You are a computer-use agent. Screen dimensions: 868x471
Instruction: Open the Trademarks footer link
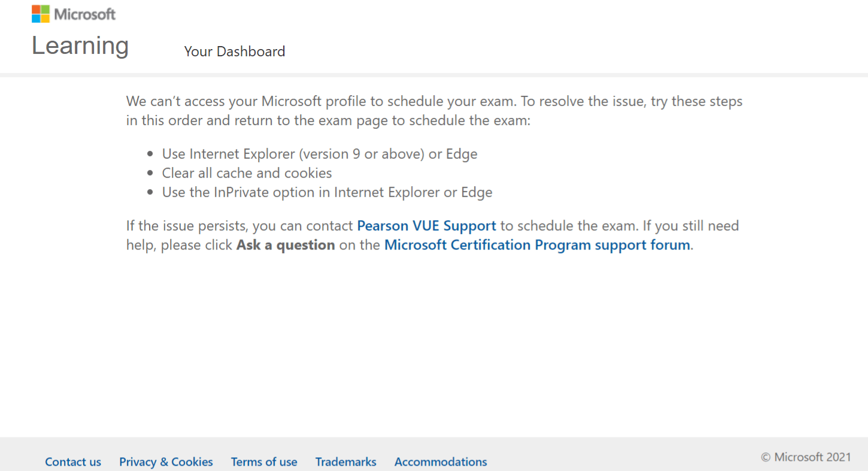(x=346, y=462)
